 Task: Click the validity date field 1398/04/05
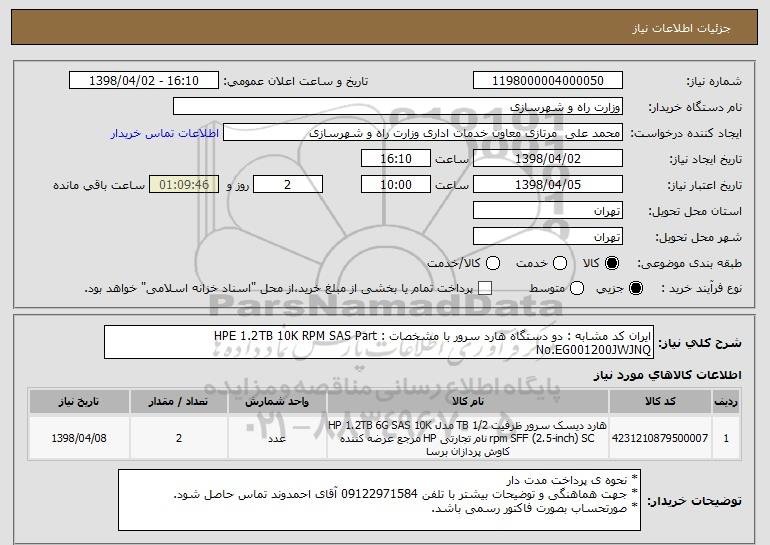(x=548, y=185)
